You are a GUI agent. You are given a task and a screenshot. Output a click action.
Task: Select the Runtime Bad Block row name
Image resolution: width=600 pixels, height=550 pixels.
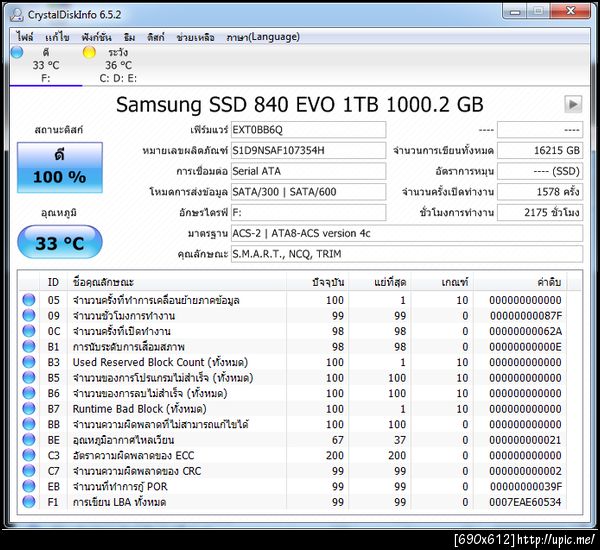click(x=139, y=409)
